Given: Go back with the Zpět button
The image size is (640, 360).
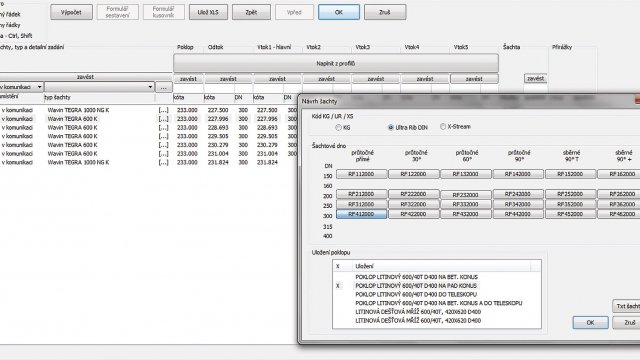Looking at the screenshot, I should point(251,12).
